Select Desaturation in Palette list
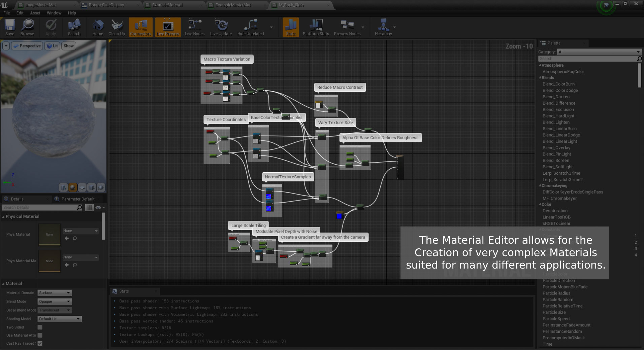 555,211
